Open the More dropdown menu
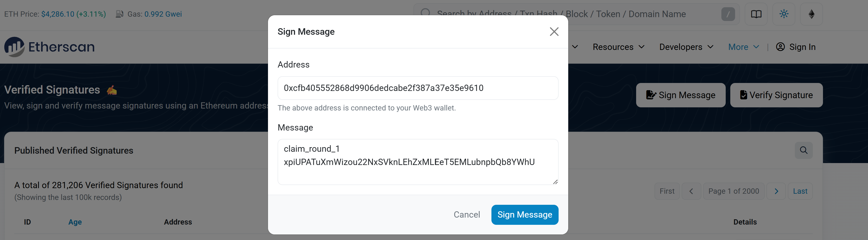This screenshot has width=868, height=240. pyautogui.click(x=743, y=47)
